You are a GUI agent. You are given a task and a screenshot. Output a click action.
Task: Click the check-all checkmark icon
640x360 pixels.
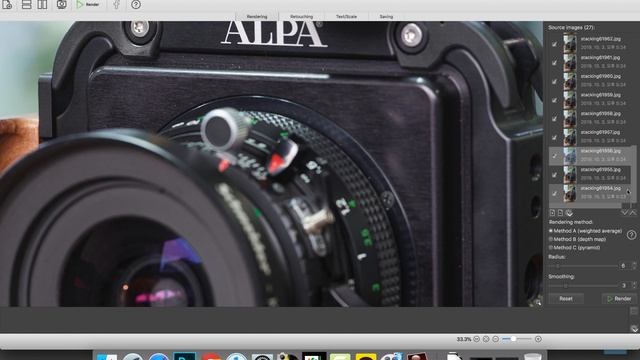click(624, 213)
